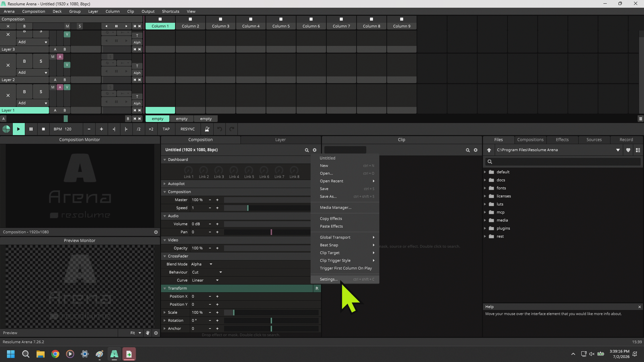
Task: Adjust the composition Speed slider
Action: point(267,208)
